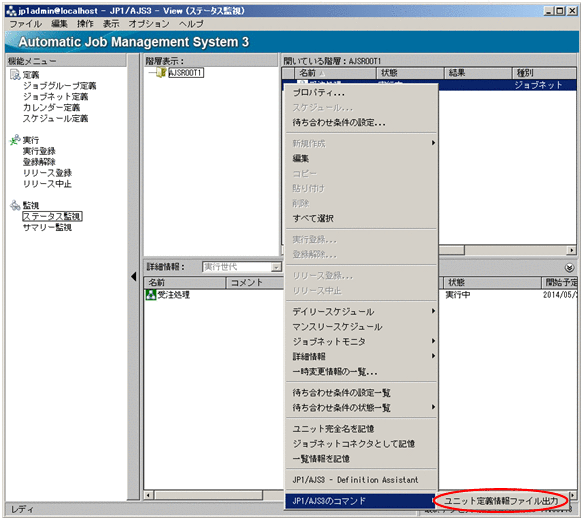Click ユニット定義情報ファイル出力 submenu item
Screen dimensions: 585x521
click(501, 501)
